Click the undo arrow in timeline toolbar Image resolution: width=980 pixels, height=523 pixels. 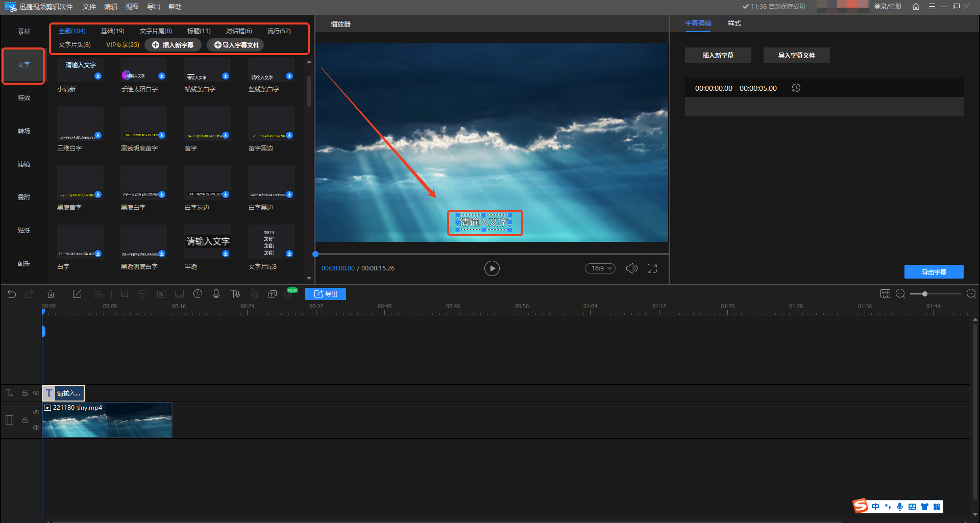pyautogui.click(x=12, y=294)
